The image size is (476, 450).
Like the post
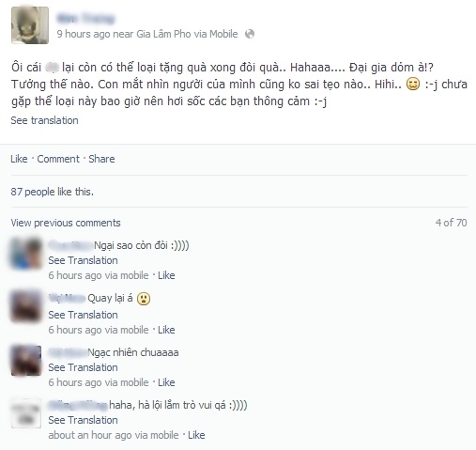[19, 159]
